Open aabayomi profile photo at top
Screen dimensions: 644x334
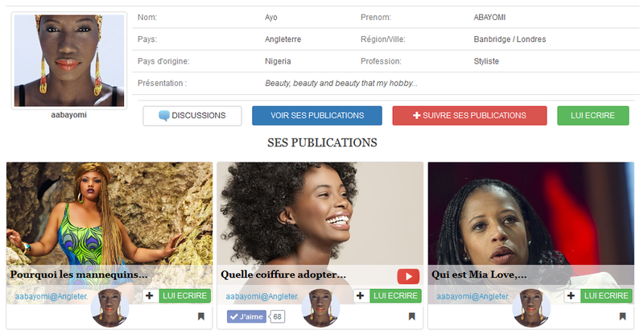click(69, 60)
